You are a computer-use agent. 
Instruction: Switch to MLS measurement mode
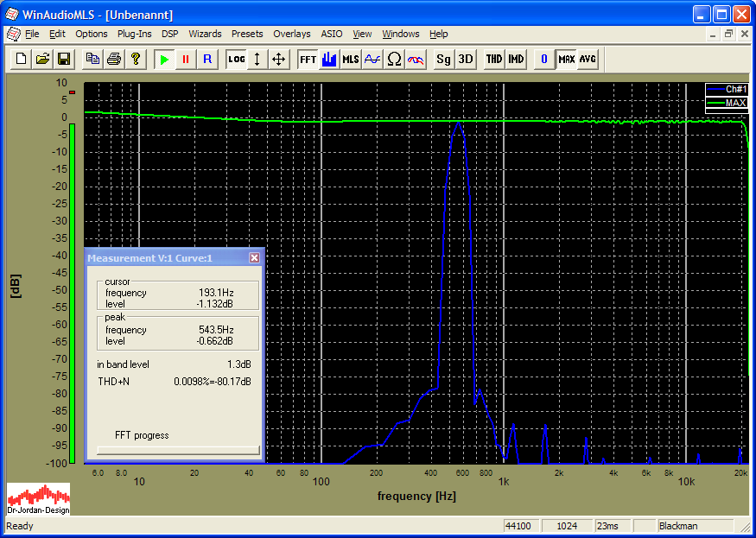click(x=351, y=59)
